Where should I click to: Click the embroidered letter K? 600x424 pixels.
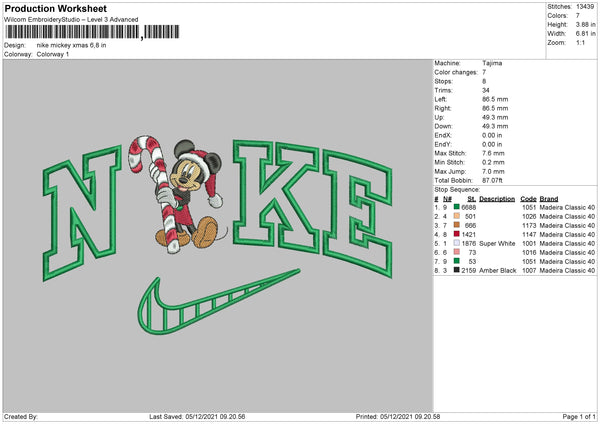coord(276,197)
